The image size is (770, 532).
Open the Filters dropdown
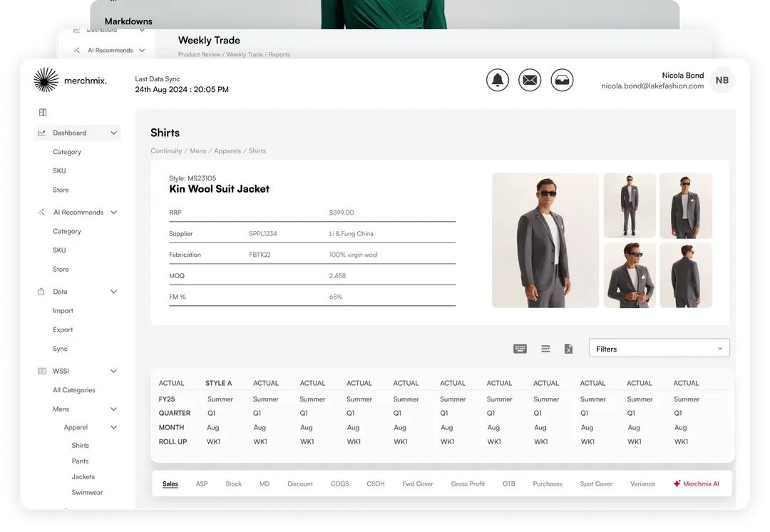point(658,349)
